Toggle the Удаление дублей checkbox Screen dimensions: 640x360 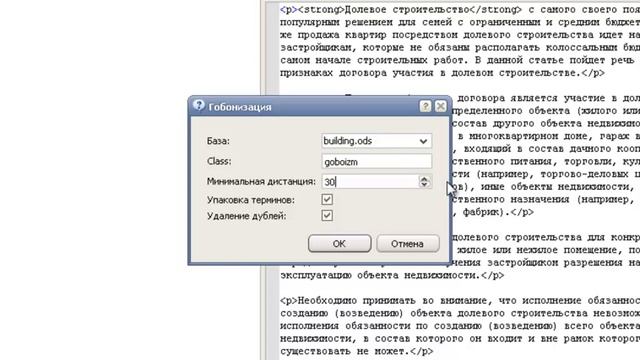pyautogui.click(x=327, y=216)
